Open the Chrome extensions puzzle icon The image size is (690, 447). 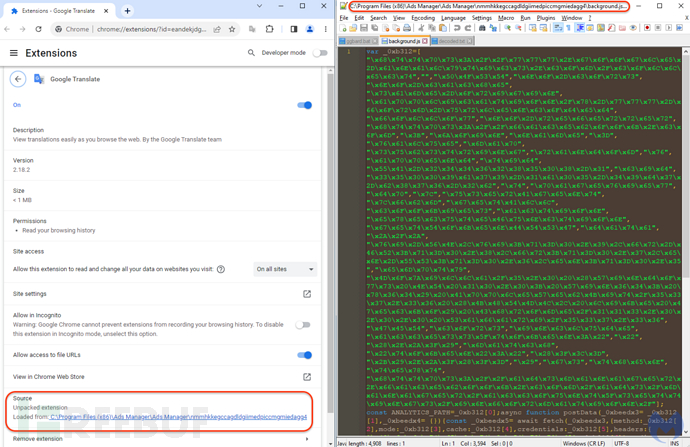tap(270, 30)
